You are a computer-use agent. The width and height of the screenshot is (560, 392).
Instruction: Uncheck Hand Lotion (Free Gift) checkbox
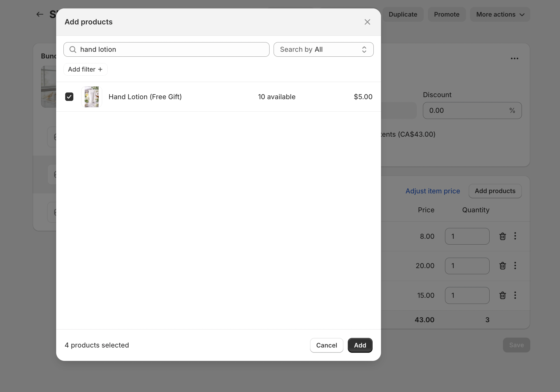pos(69,97)
